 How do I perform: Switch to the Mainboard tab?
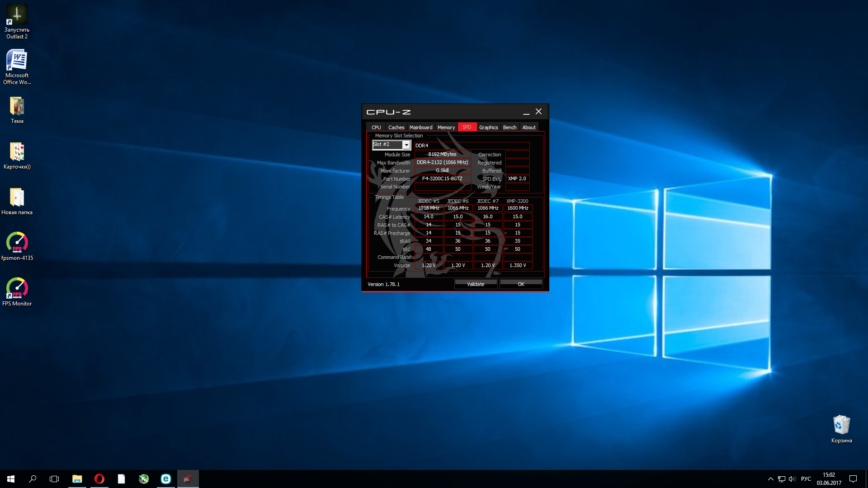(420, 127)
